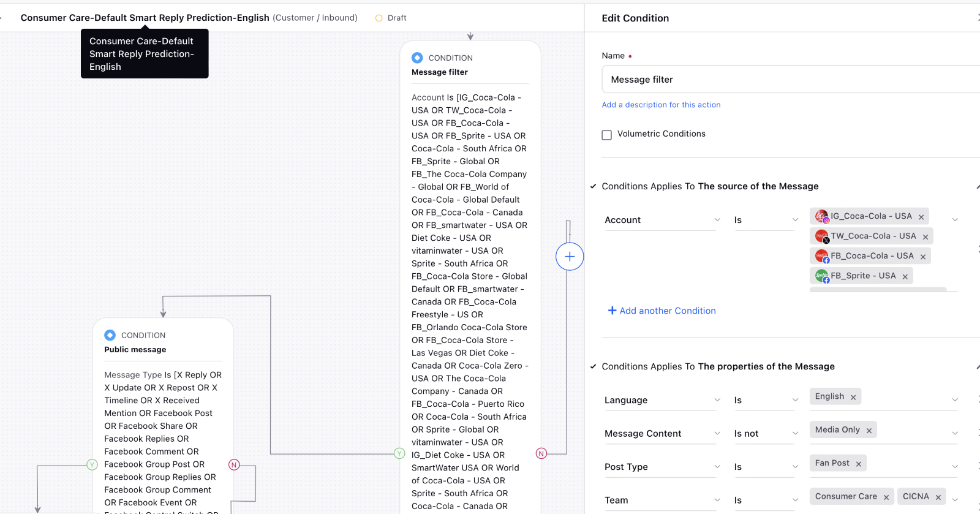This screenshot has width=980, height=514.
Task: Toggle the Volumetric Conditions checkbox
Action: (607, 135)
